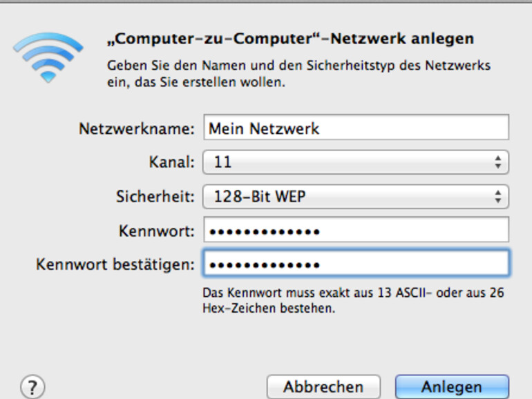Click the Sicherheit dropdown arrows

coord(497,197)
